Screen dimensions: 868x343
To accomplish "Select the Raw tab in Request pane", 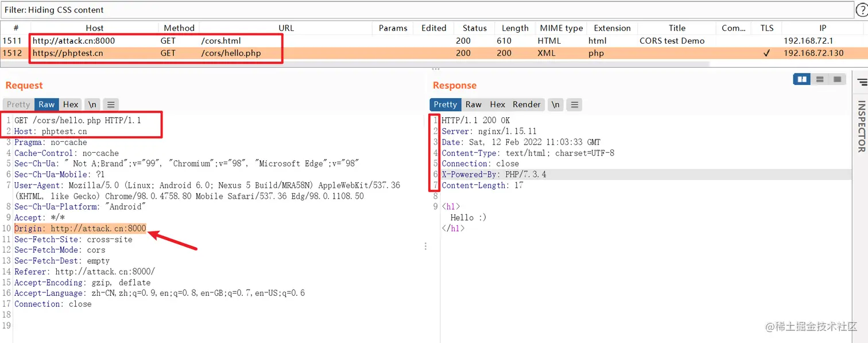I will click(x=46, y=104).
